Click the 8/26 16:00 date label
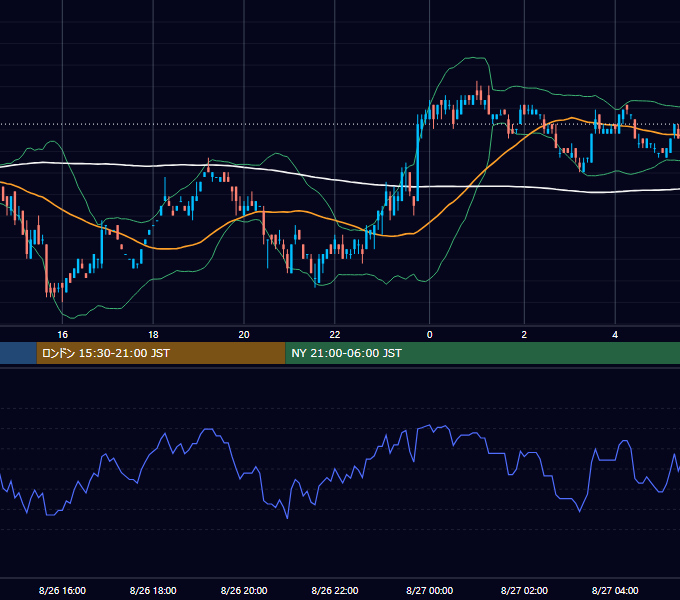Screen dimensions: 680x600 point(62,590)
